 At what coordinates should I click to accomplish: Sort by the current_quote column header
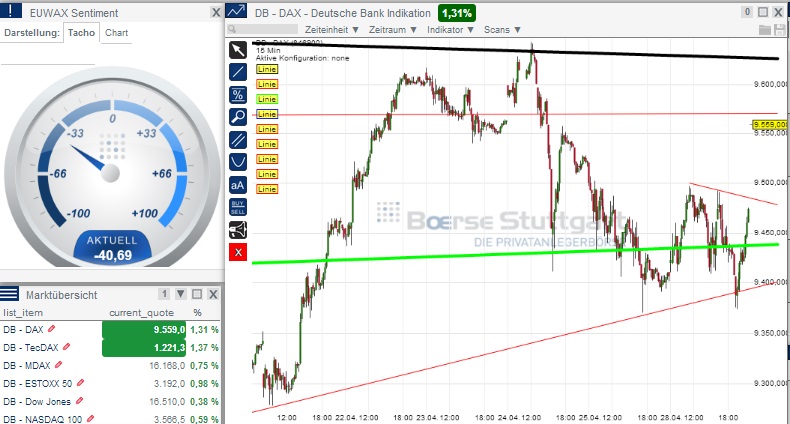141,313
